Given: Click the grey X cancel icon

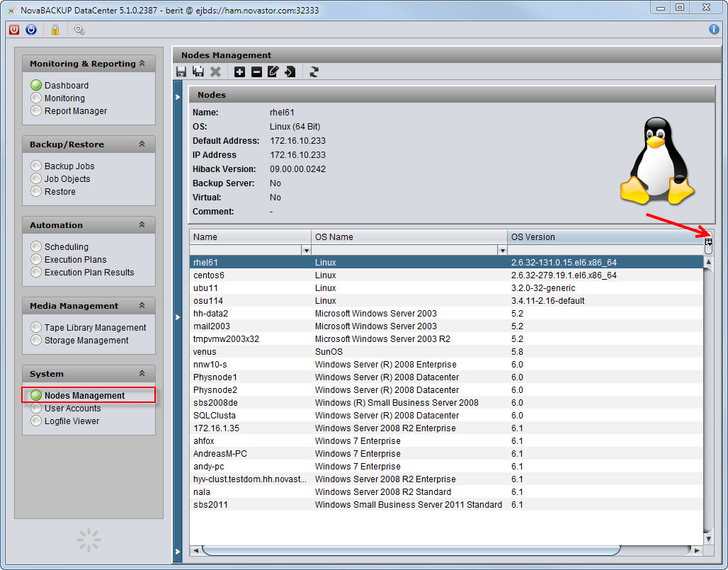Looking at the screenshot, I should (215, 72).
